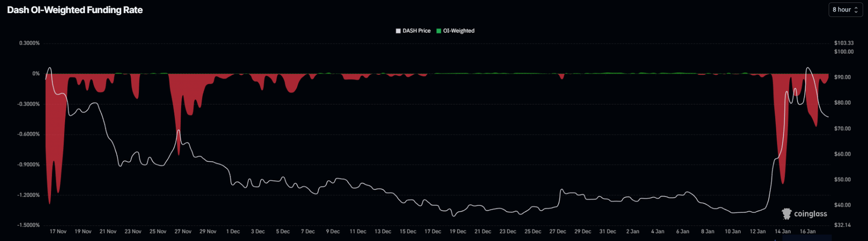The image size is (868, 241).
Task: Click the -1.5000% funding rate axis label
Action: (28, 225)
